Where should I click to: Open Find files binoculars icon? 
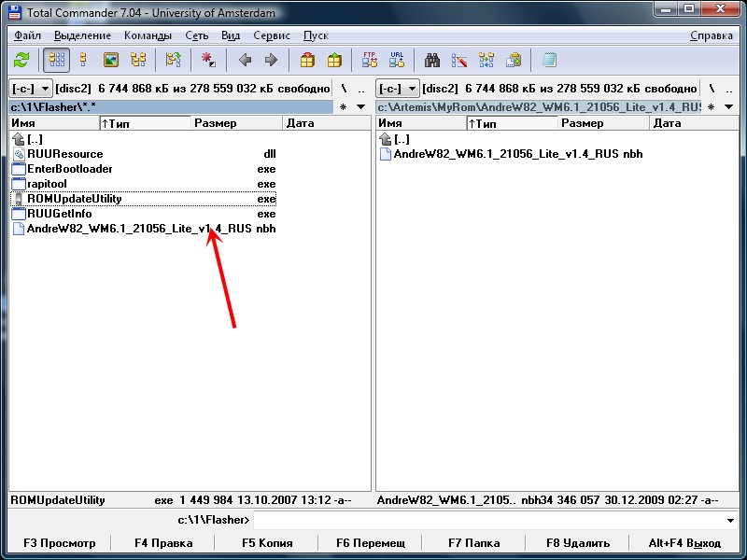pyautogui.click(x=432, y=60)
